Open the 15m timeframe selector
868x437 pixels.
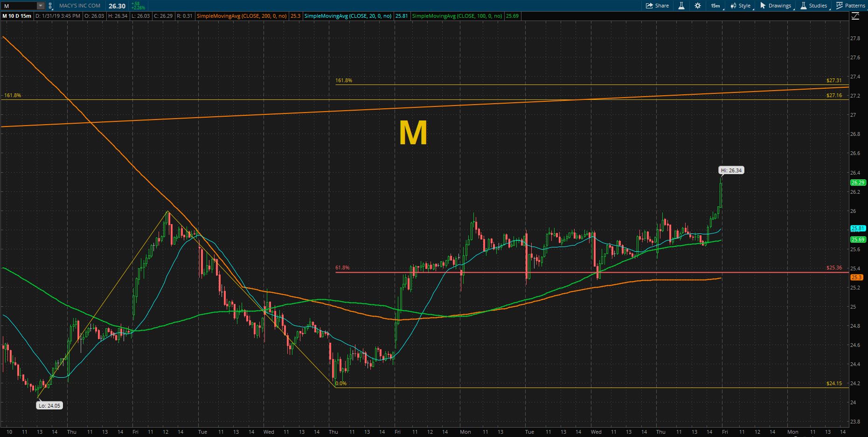(715, 6)
